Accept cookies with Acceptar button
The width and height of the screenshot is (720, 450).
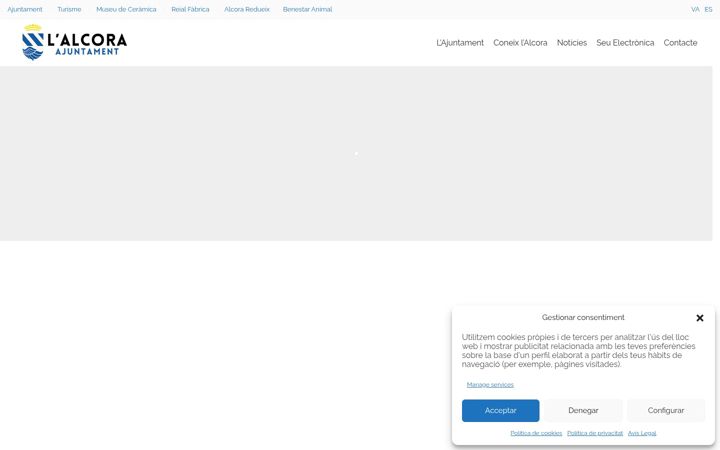pyautogui.click(x=501, y=411)
